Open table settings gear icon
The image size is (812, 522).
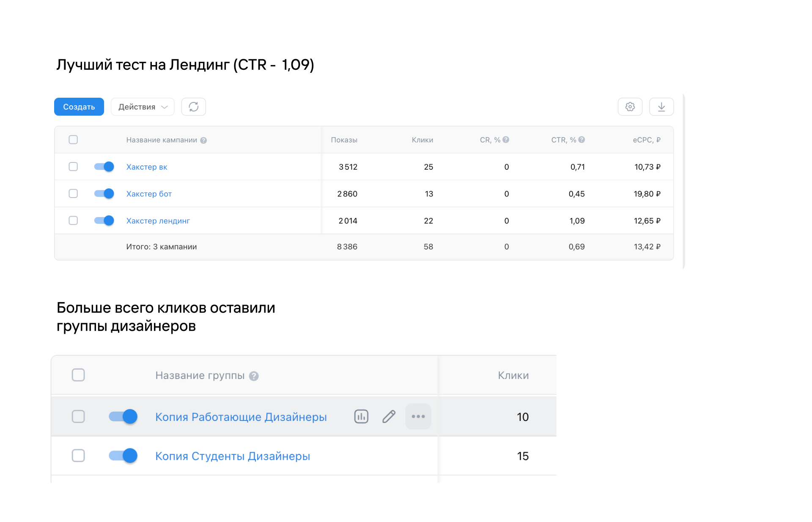(x=630, y=107)
